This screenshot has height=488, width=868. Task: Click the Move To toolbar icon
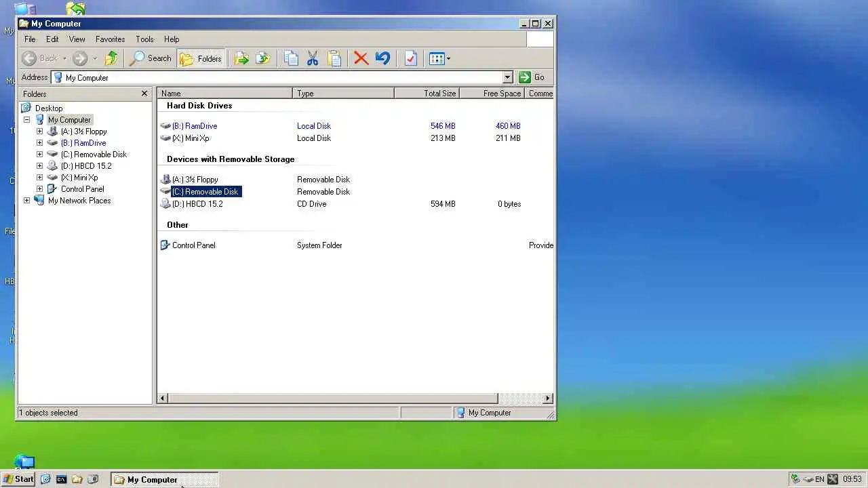point(241,58)
